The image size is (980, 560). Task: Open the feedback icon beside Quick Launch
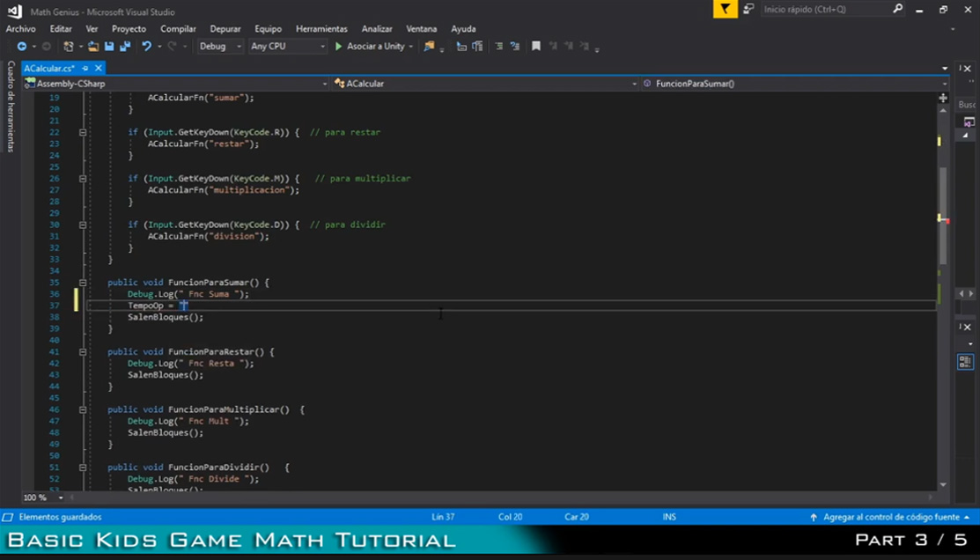tap(748, 10)
